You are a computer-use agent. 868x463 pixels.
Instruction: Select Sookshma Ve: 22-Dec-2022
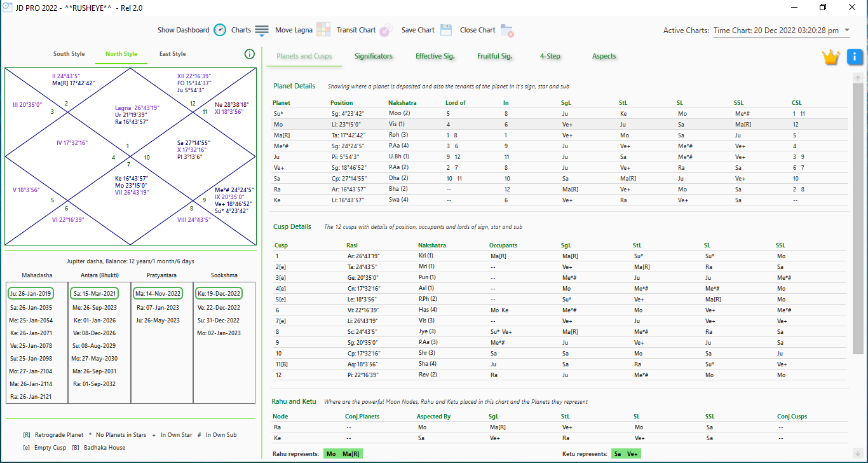coord(219,307)
